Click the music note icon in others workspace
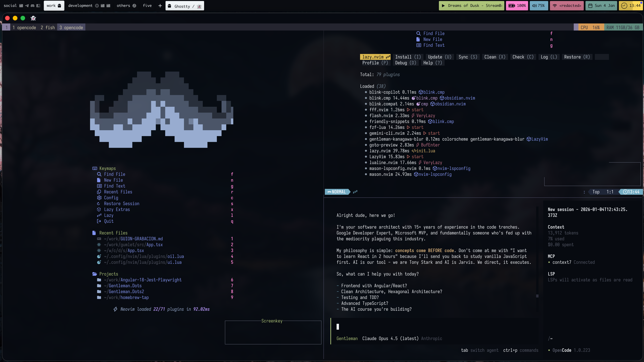 pos(134,6)
